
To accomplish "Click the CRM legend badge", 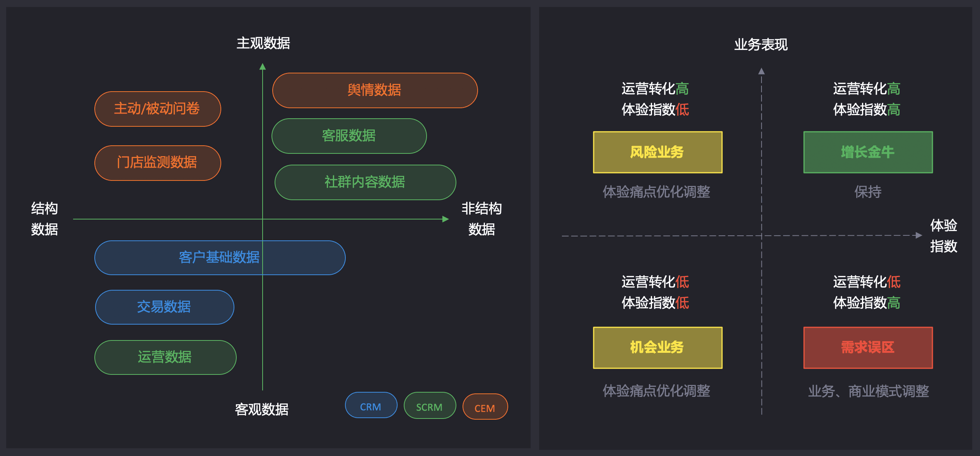I will (371, 405).
